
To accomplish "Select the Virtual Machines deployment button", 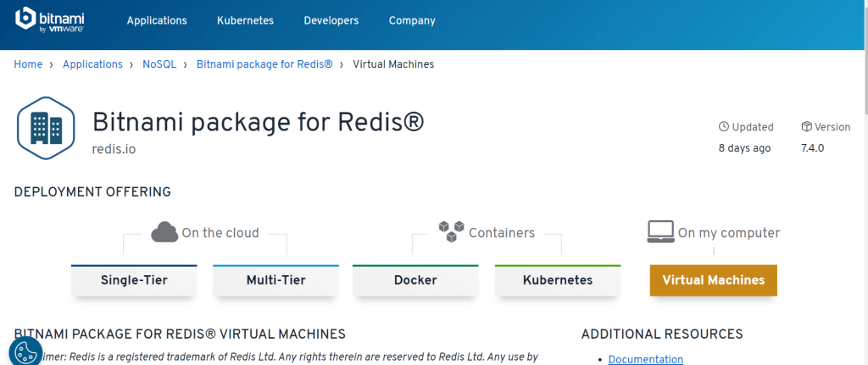I will coord(714,280).
